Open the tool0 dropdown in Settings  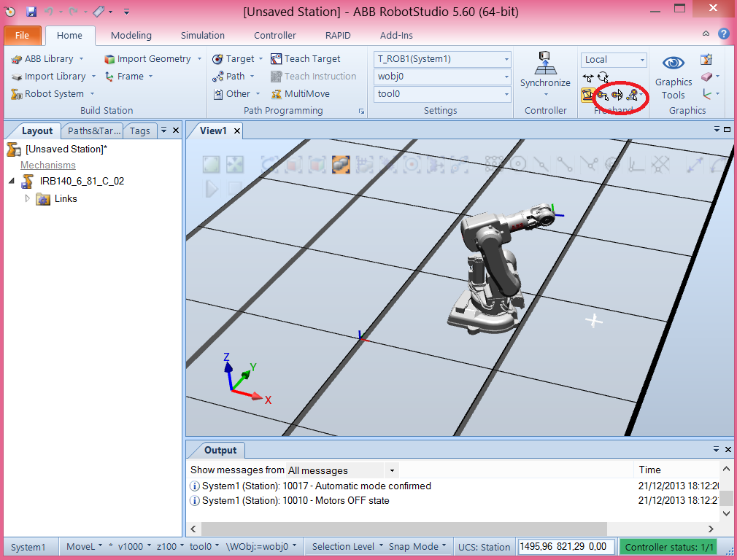(x=507, y=93)
